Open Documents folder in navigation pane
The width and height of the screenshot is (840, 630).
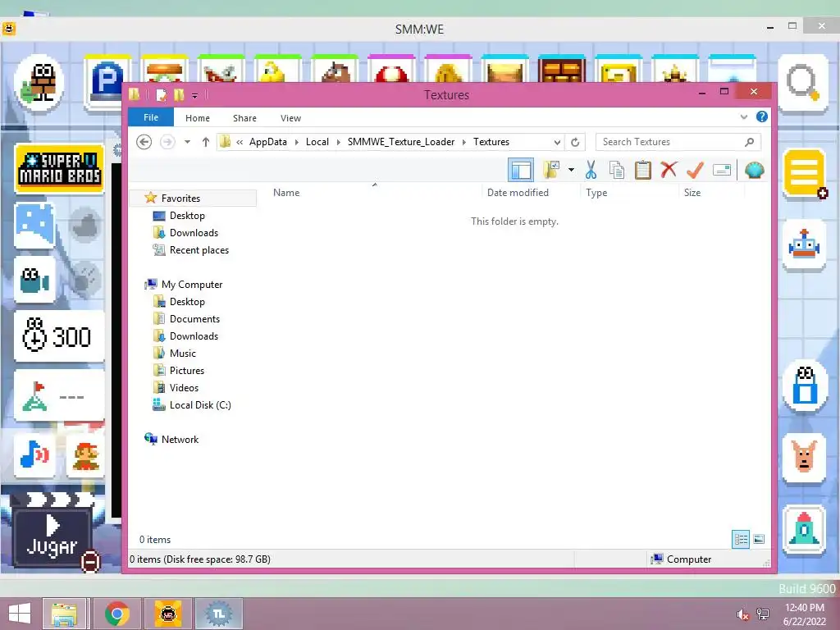tap(194, 319)
